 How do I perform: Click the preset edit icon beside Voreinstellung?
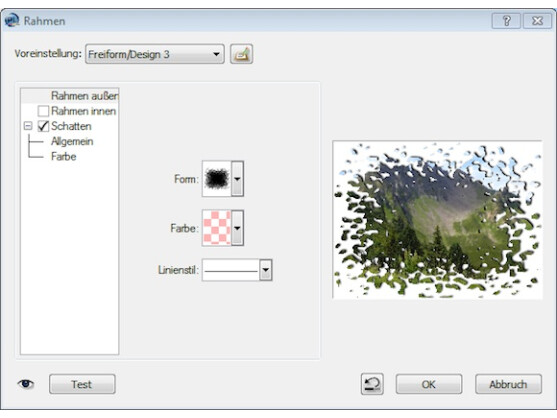point(242,54)
